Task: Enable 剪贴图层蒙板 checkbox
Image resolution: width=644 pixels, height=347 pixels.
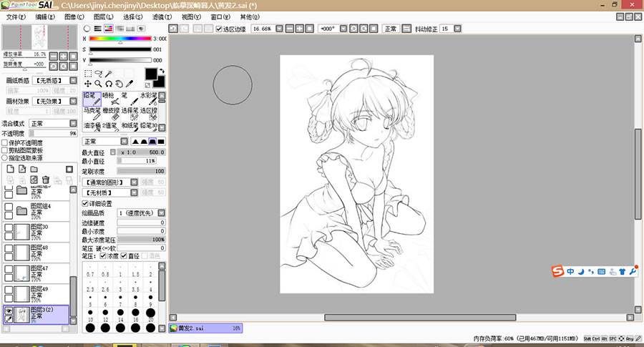Action: coord(4,150)
